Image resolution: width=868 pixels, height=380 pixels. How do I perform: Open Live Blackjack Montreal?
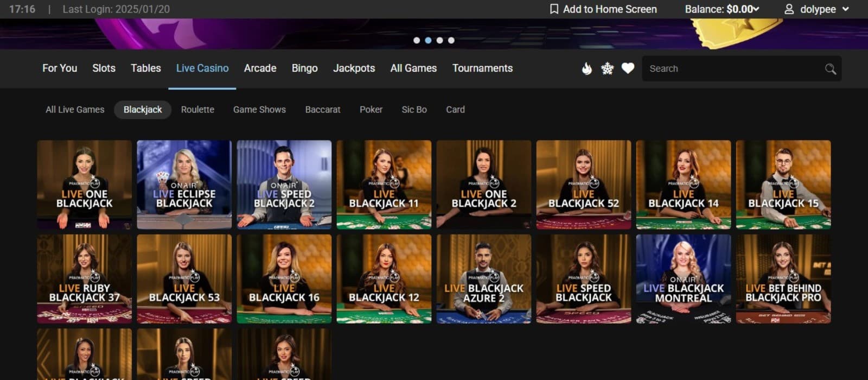click(684, 279)
